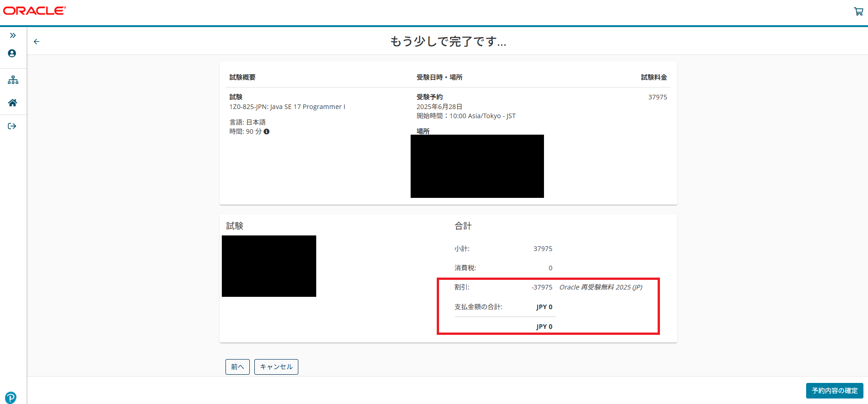This screenshot has width=868, height=404.
Task: Open the shopping cart icon
Action: click(858, 11)
